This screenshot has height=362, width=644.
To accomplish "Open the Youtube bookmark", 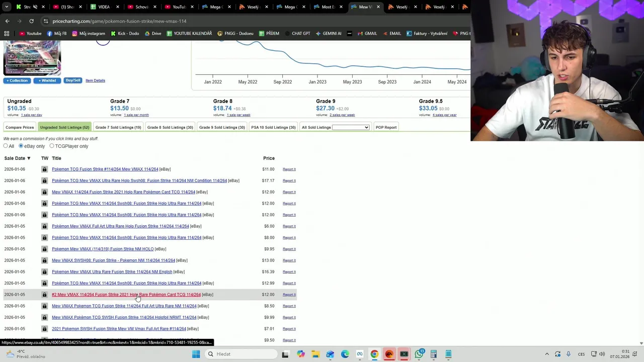I will pos(30,33).
